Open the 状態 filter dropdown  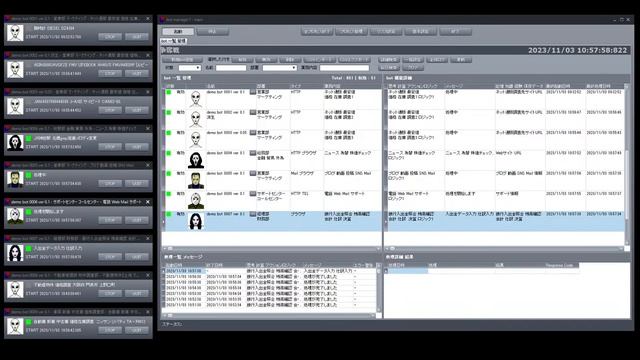coord(189,68)
